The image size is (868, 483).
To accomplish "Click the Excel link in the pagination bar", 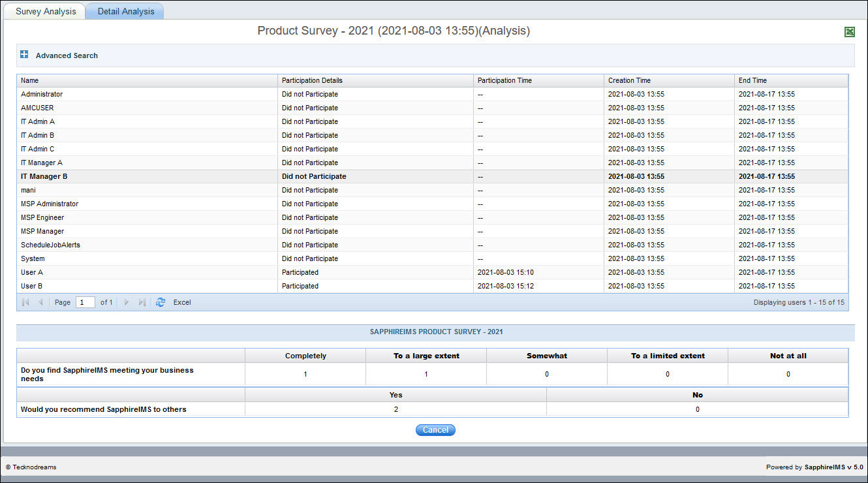I will pyautogui.click(x=181, y=302).
